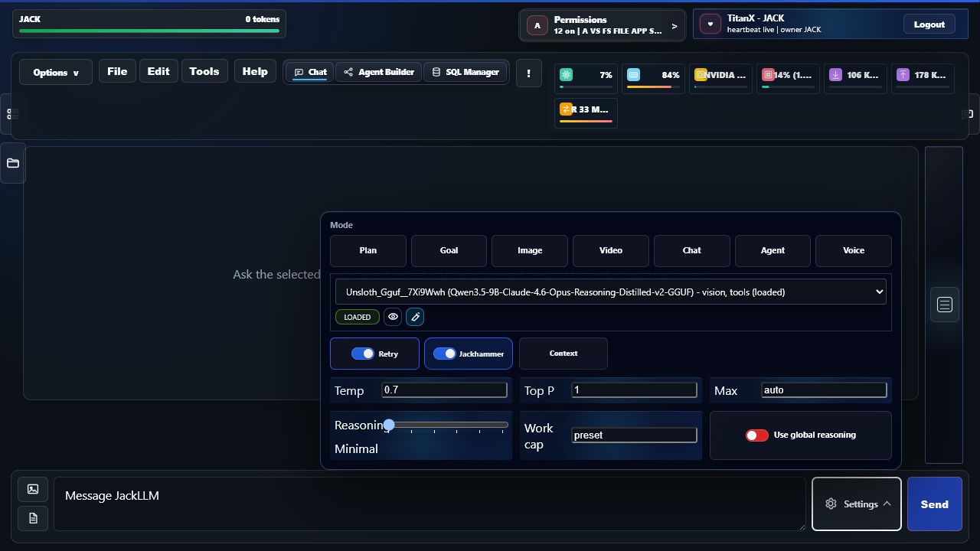
Task: Disable the Retry toggle
Action: 363,354
